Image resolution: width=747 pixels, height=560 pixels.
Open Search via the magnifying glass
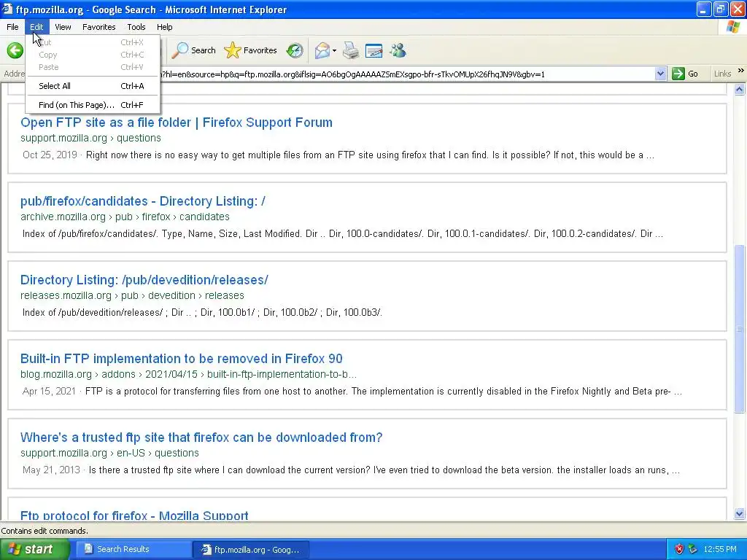click(x=194, y=50)
